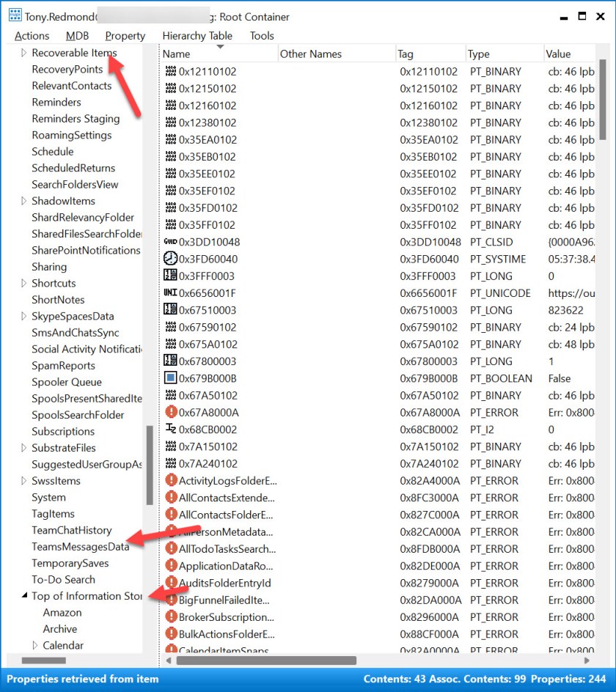This screenshot has width=616, height=692.
Task: Click the PT_SYSTIME type cell
Action: pos(498,259)
